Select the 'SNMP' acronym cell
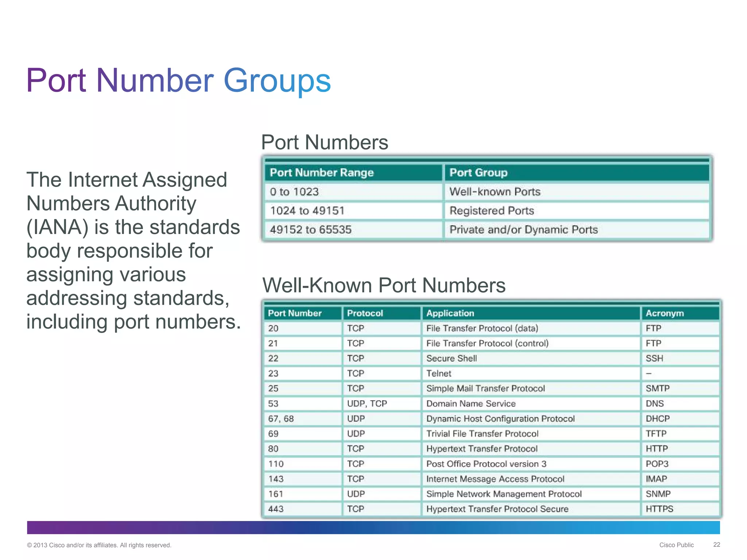The image size is (747, 560). 680,494
